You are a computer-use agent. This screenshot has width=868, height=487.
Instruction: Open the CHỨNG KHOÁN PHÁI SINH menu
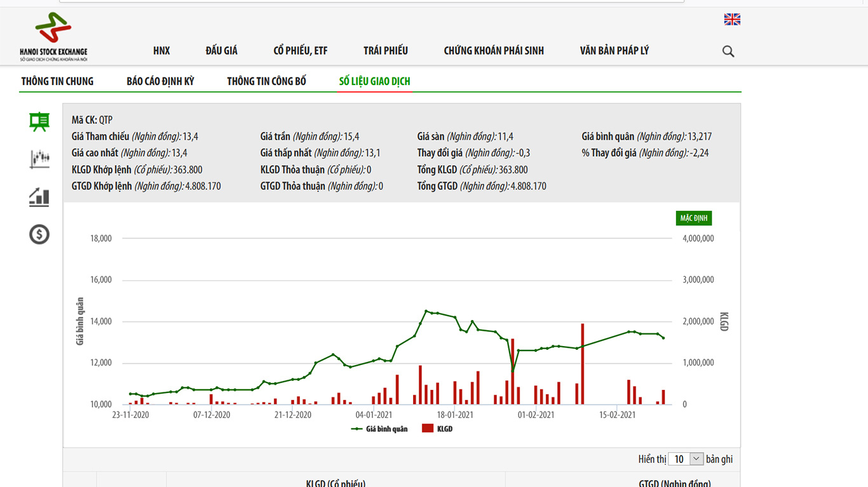click(494, 51)
